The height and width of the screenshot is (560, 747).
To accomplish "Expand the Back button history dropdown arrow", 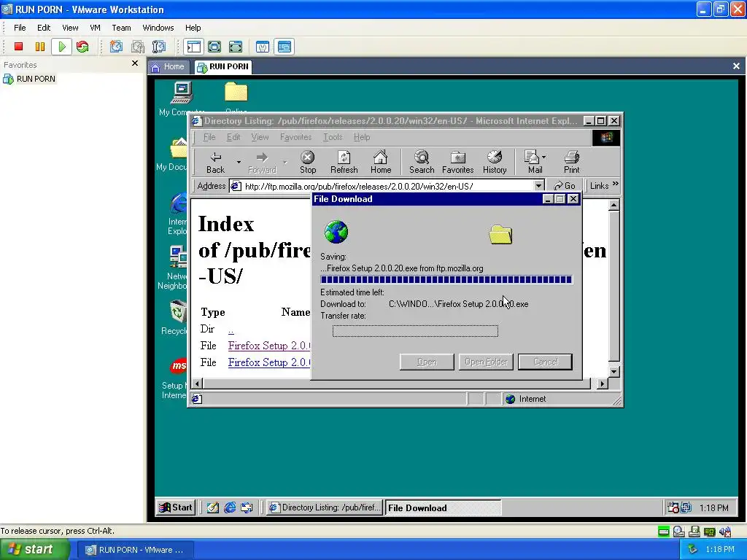I will (x=239, y=163).
